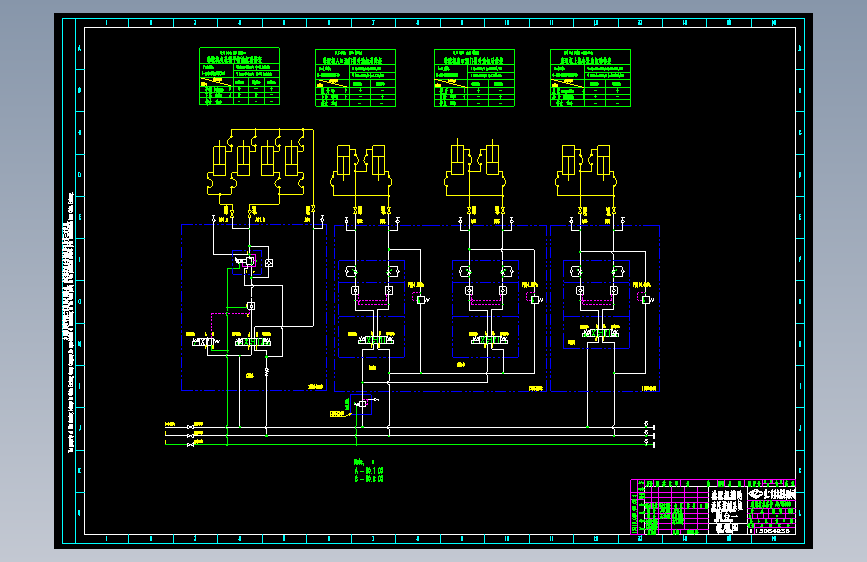Select the leftmost green specification table

point(239,76)
